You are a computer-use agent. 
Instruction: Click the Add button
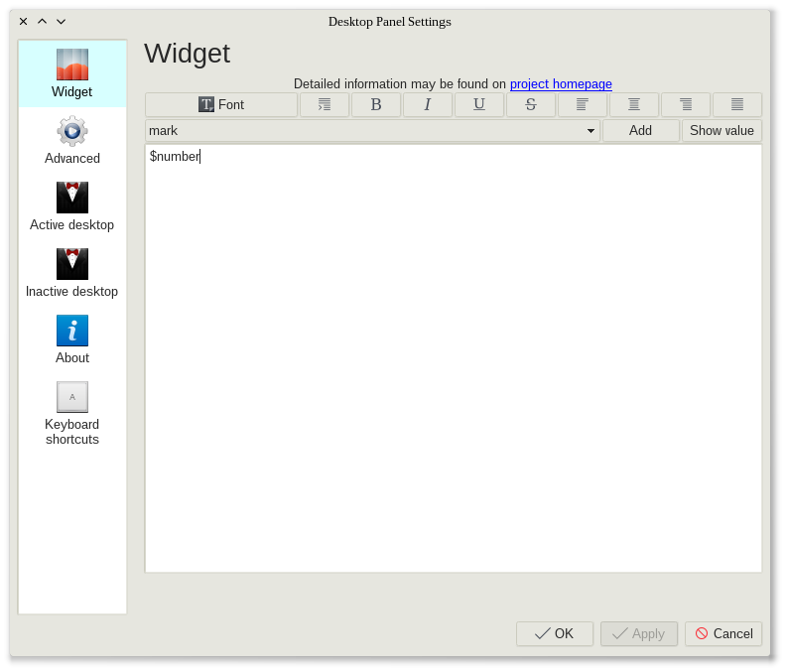tap(641, 131)
